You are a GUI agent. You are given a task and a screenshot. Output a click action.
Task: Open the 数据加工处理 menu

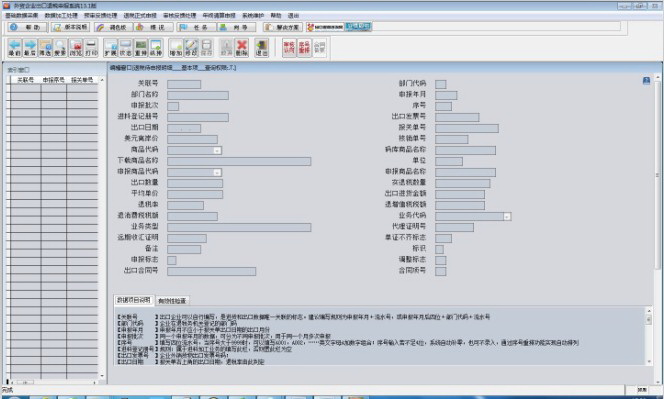pyautogui.click(x=61, y=15)
